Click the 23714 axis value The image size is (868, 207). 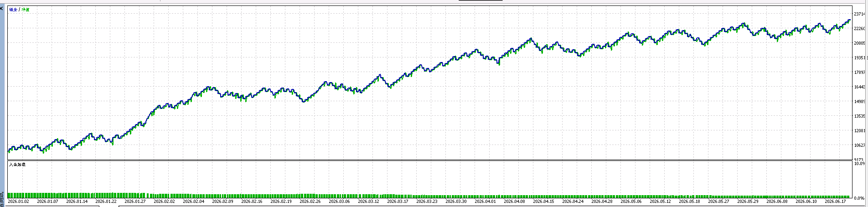click(859, 14)
